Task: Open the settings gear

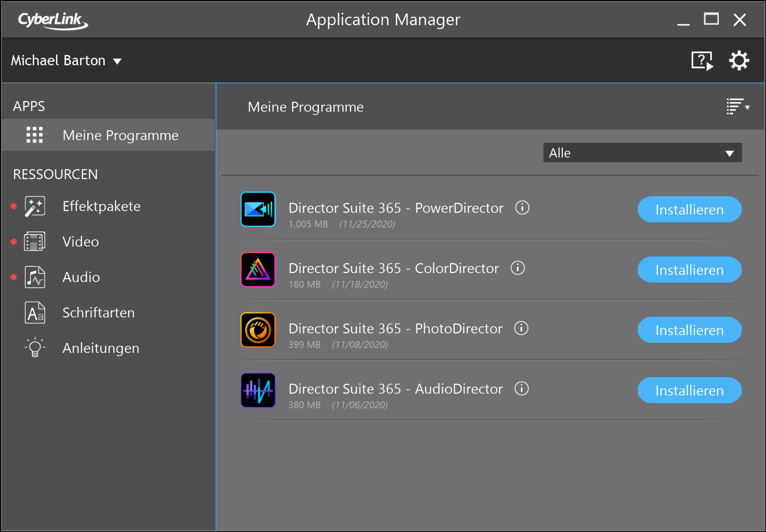Action: pyautogui.click(x=739, y=61)
